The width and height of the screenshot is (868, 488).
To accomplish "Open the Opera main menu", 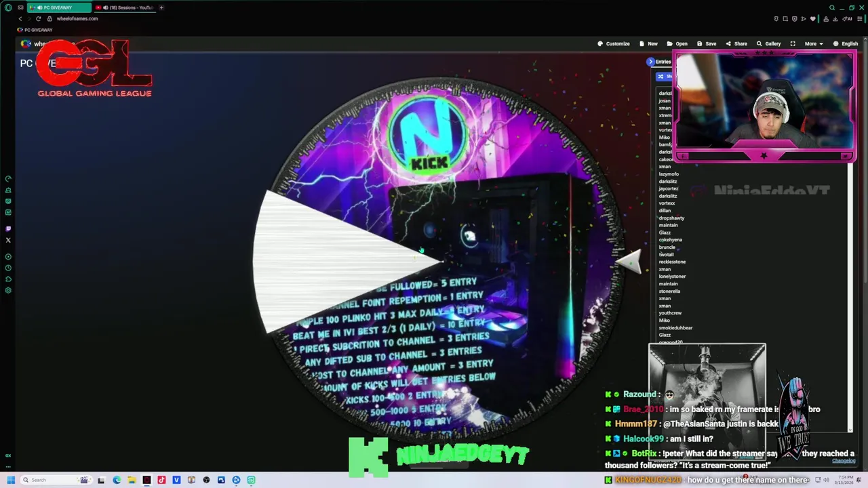I will 8,7.
